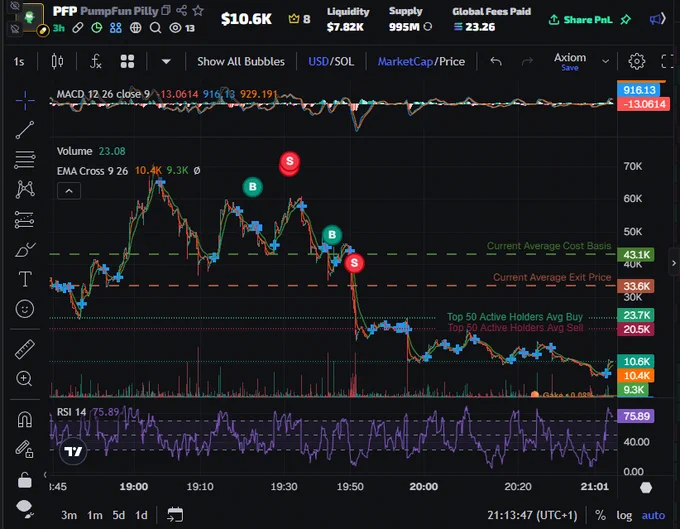680x529 pixels.
Task: Click Share PnL
Action: [581, 20]
